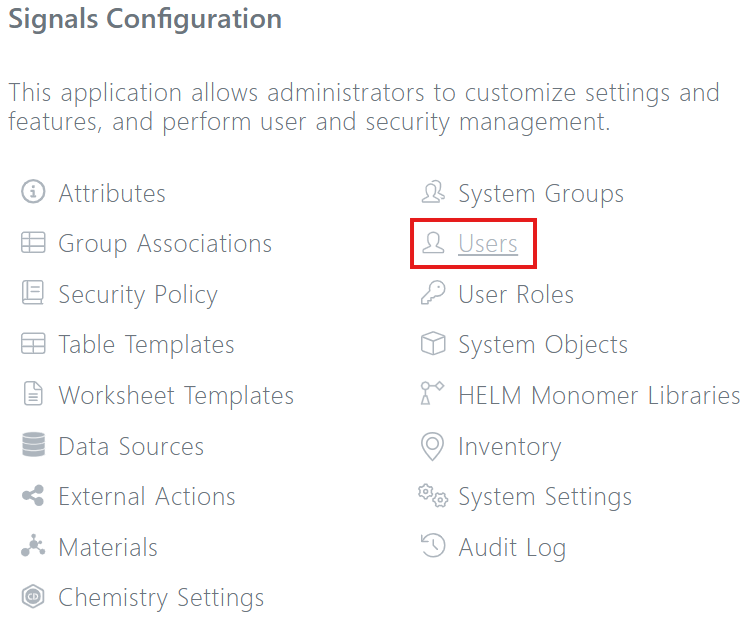
Task: Click the Data Sources database icon
Action: pos(33,446)
